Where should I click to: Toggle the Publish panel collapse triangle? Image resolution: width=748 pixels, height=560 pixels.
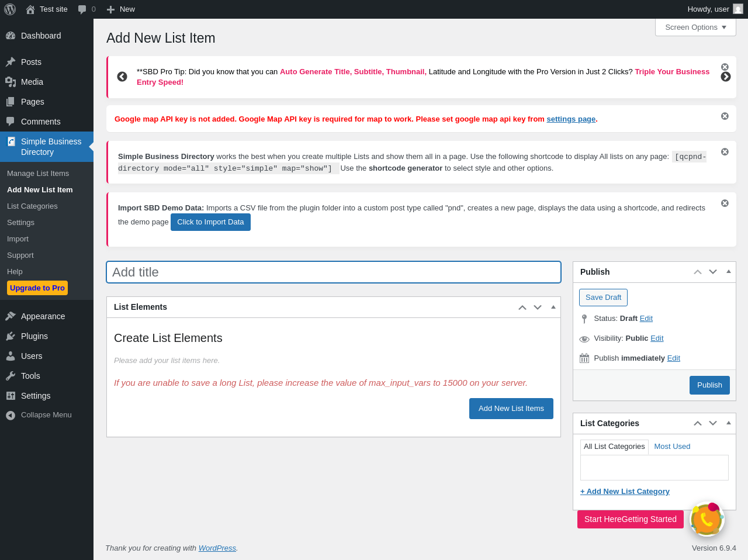tap(729, 272)
